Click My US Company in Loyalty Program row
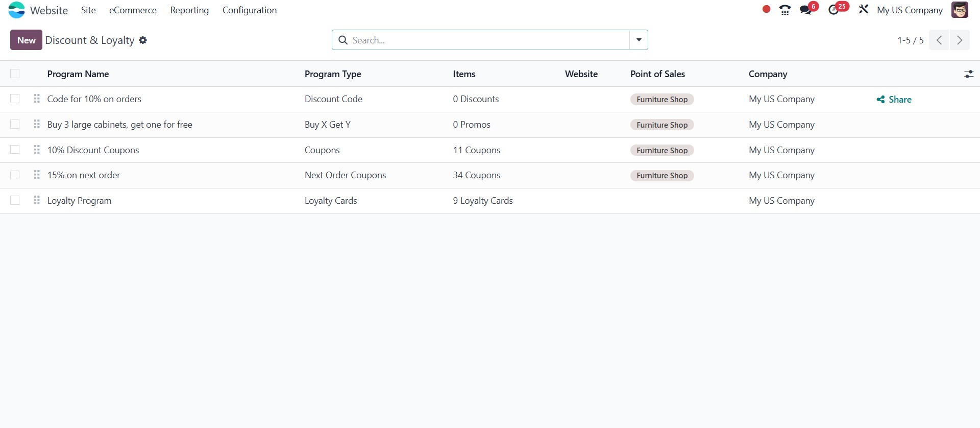The height and width of the screenshot is (428, 980). [x=781, y=201]
